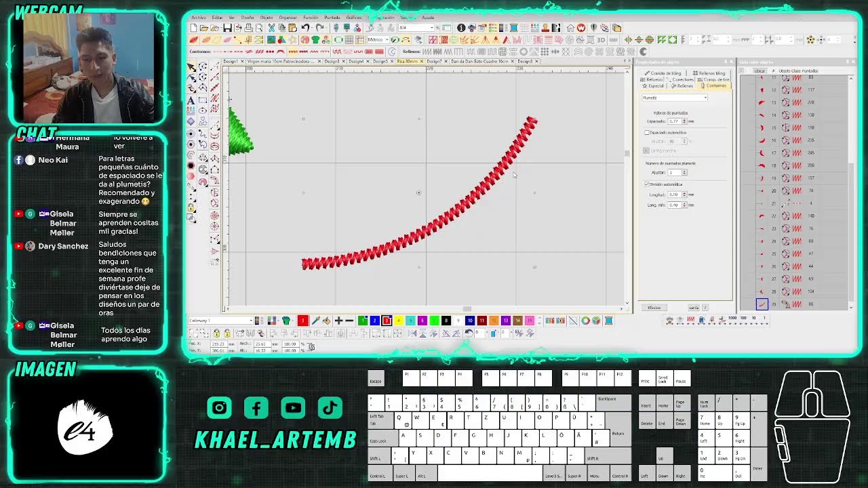Click the Mirror vertically icon
Viewport: 868px width, 488px height.
[423, 333]
